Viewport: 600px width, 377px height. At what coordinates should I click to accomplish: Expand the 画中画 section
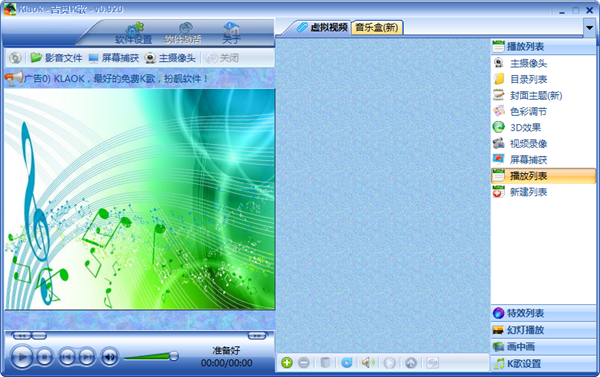click(x=543, y=347)
